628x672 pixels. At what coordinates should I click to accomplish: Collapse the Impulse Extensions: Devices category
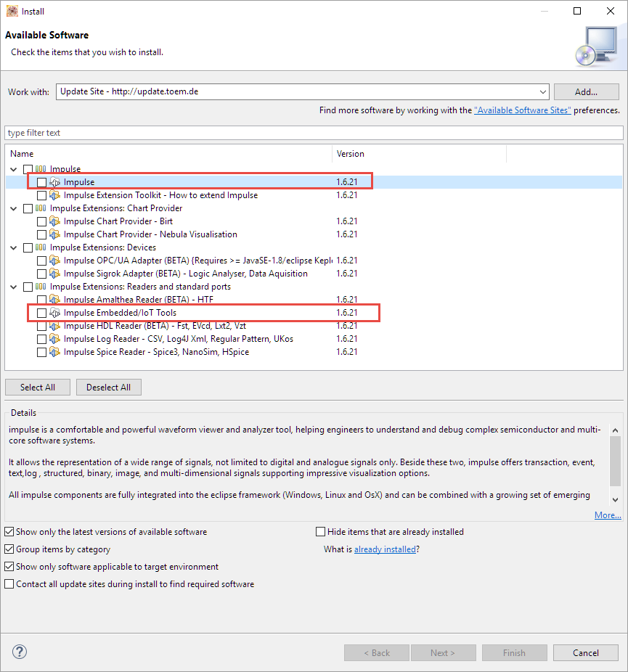point(14,247)
